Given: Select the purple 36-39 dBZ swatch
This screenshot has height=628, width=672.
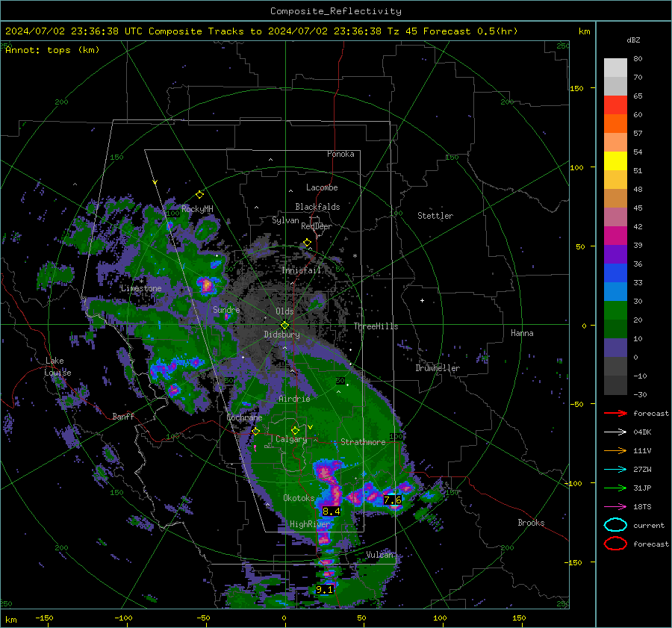Looking at the screenshot, I should click(x=615, y=254).
